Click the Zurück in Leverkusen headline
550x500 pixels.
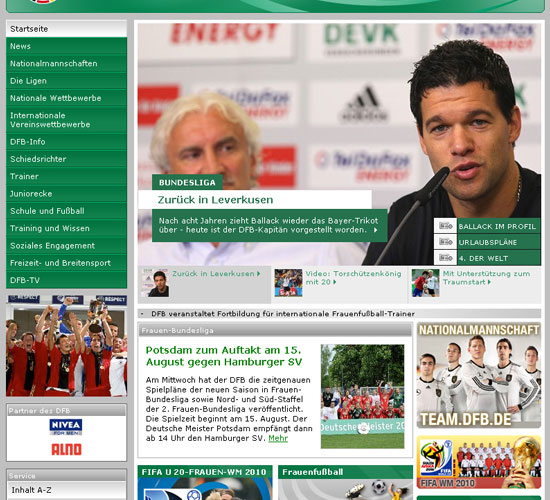pyautogui.click(x=215, y=200)
